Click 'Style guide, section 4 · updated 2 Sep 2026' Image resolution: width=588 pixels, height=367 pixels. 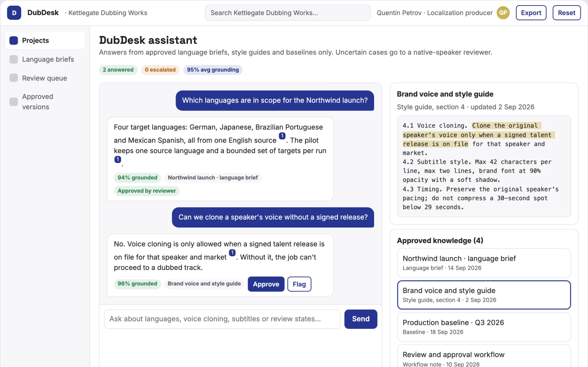[x=466, y=107]
